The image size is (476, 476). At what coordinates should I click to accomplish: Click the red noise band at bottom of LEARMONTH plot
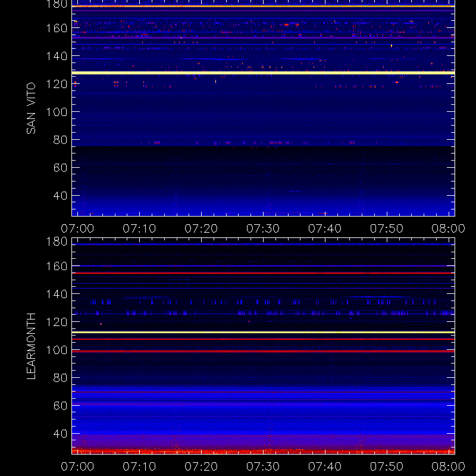pyautogui.click(x=263, y=452)
